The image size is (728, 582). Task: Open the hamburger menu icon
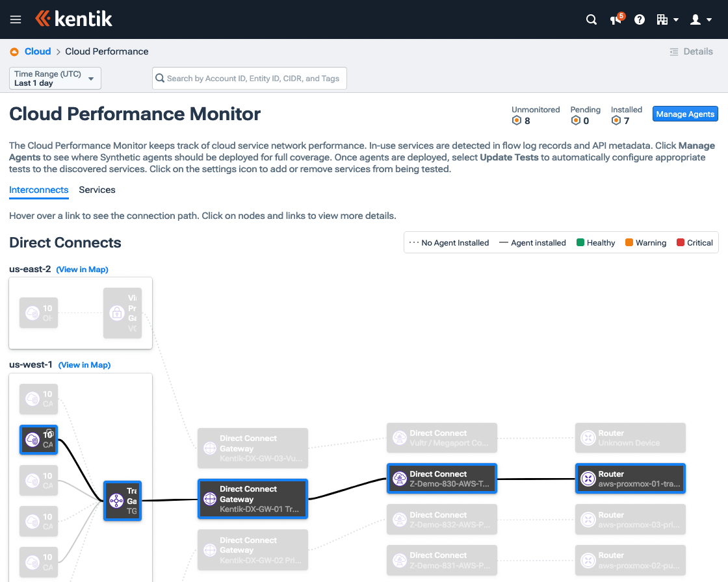16,19
